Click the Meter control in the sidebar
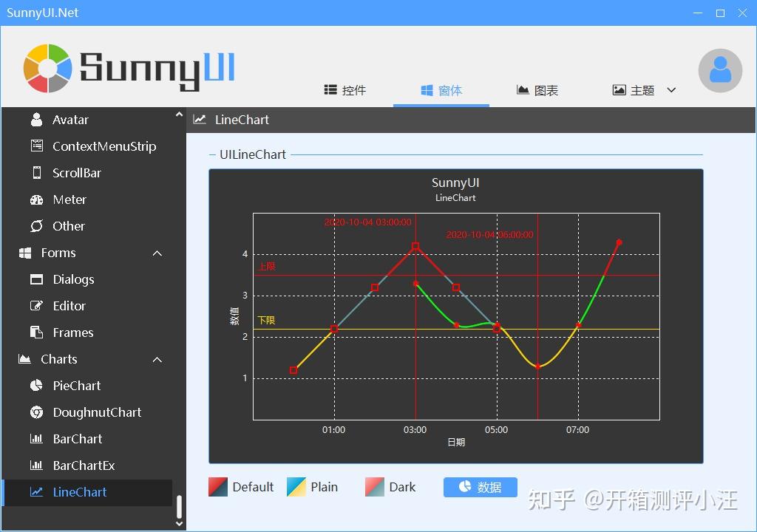 coord(68,199)
